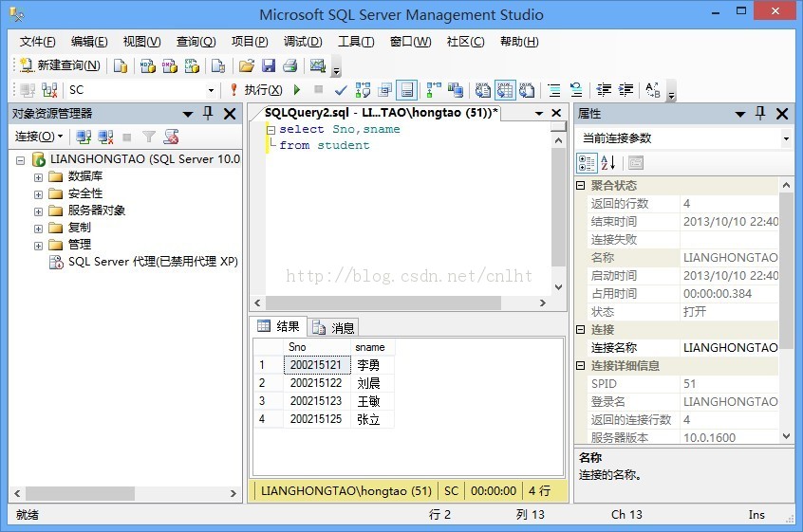Select Results to Text mode
Image resolution: width=803 pixels, height=532 pixels.
[483, 90]
